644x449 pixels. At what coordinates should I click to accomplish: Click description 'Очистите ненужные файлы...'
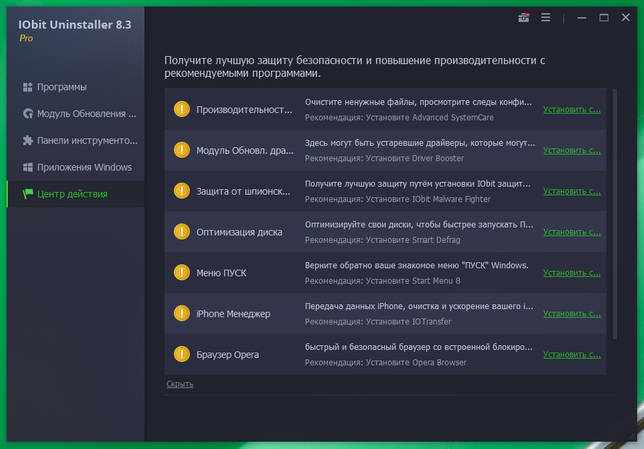[418, 102]
